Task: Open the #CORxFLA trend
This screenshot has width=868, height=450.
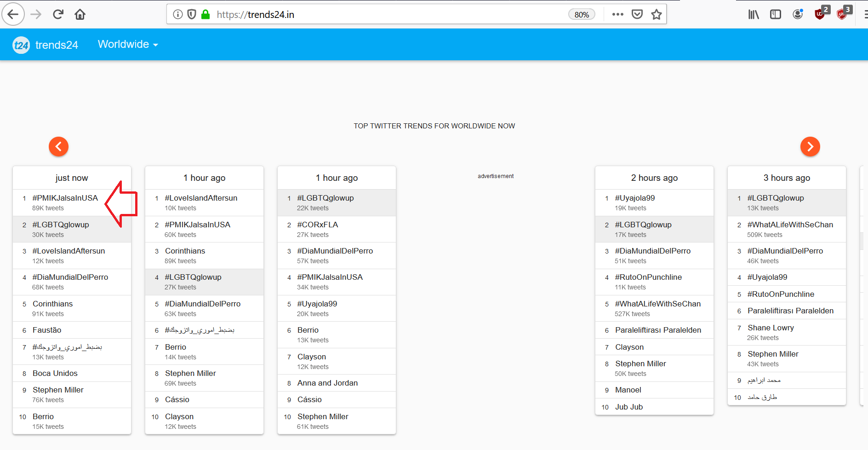Action: tap(318, 225)
